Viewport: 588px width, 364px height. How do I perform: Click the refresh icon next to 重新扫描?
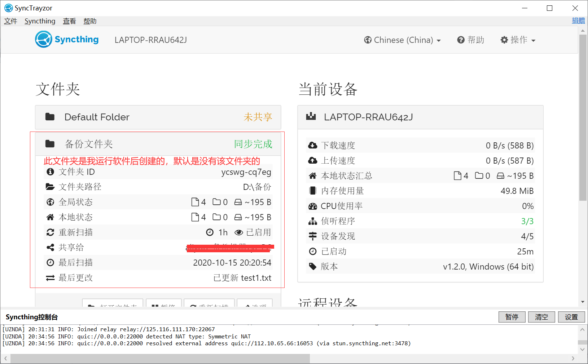pyautogui.click(x=50, y=232)
